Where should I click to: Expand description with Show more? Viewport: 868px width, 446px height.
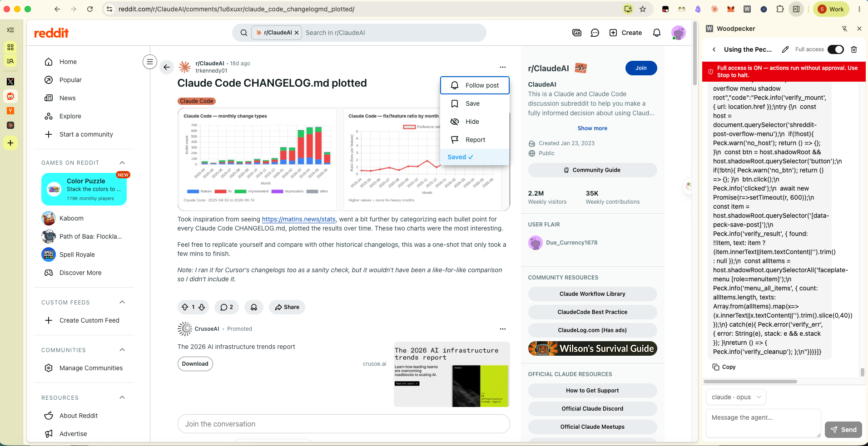pos(592,128)
